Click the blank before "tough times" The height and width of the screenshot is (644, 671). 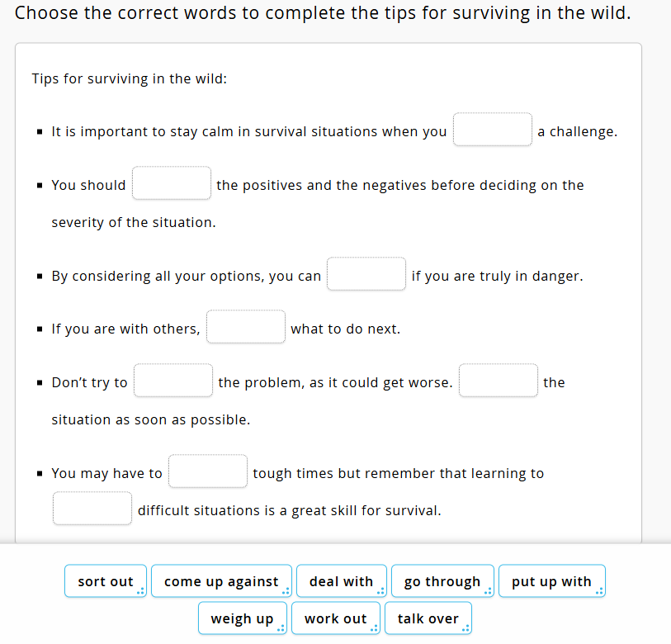[x=208, y=471]
